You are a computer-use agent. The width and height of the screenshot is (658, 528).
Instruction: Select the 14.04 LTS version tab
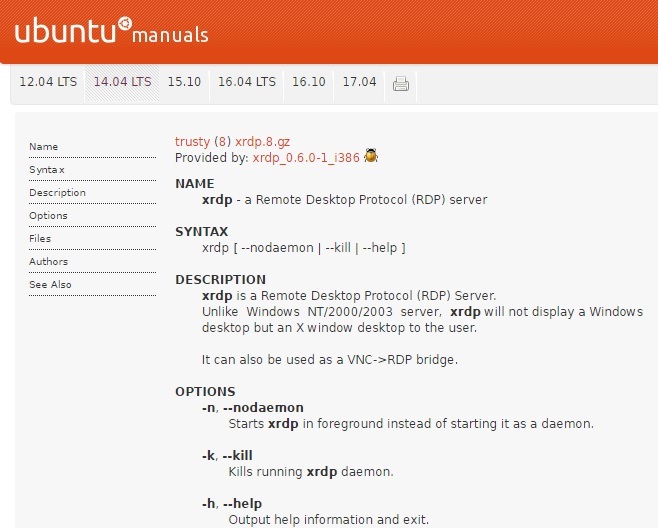(x=122, y=82)
